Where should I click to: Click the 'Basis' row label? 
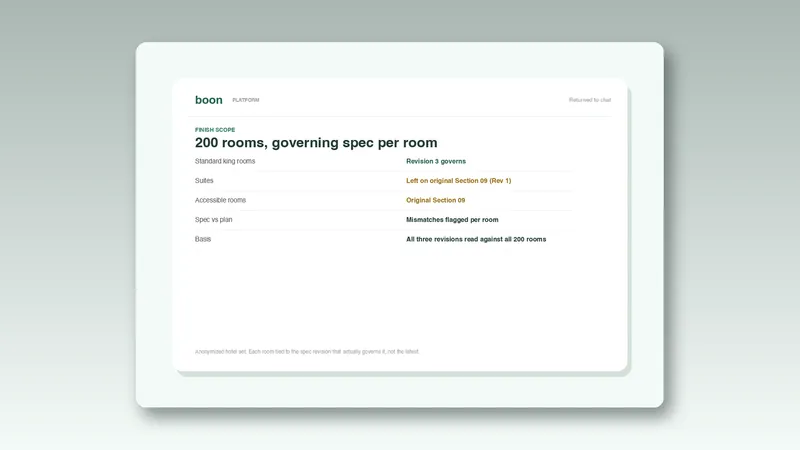point(203,239)
